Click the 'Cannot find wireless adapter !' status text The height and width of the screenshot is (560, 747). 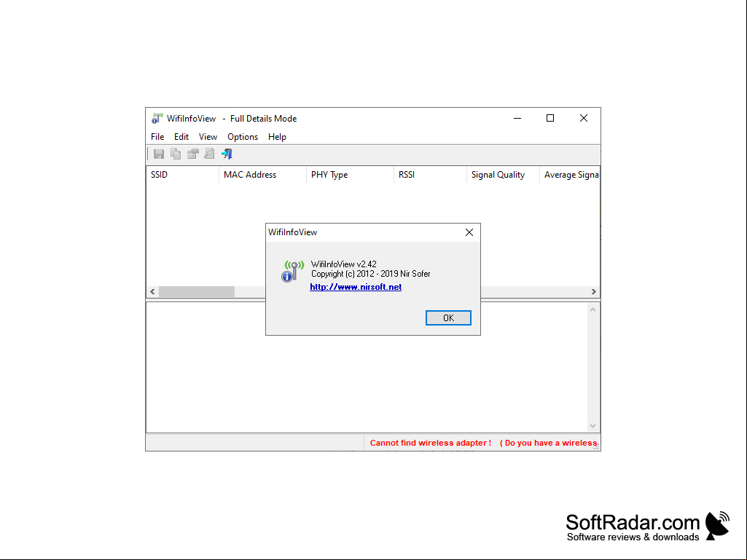431,443
